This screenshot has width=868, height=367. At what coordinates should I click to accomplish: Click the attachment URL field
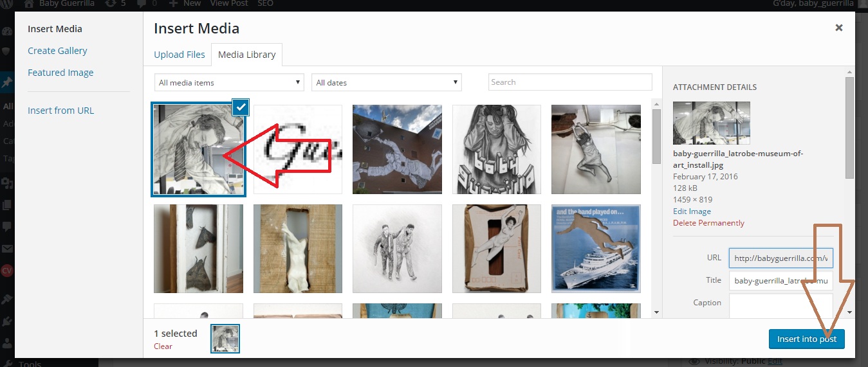point(780,258)
